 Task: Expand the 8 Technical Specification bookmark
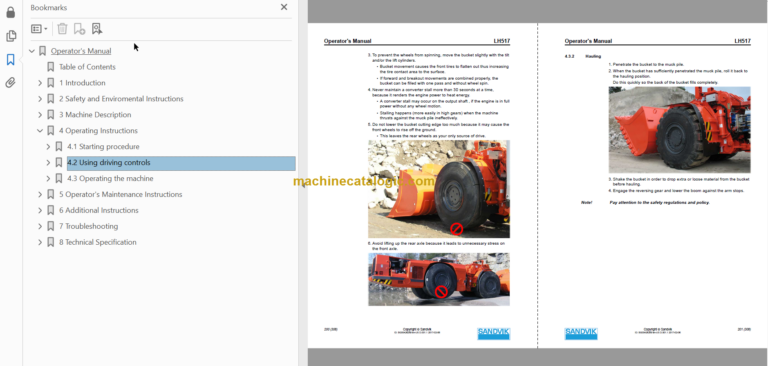coord(40,242)
